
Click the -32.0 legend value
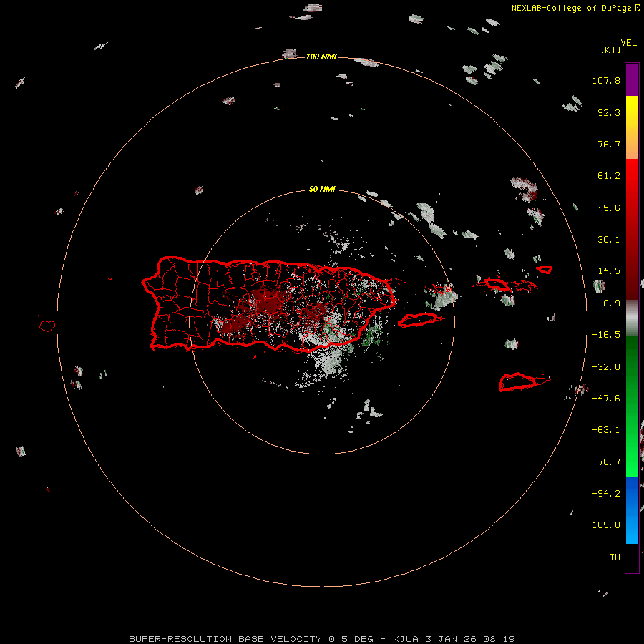606,367
